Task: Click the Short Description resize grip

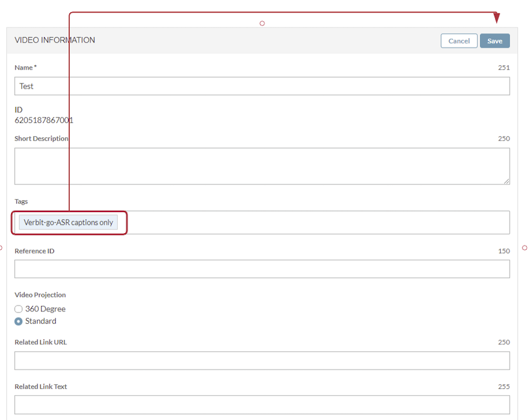Action: (506, 181)
